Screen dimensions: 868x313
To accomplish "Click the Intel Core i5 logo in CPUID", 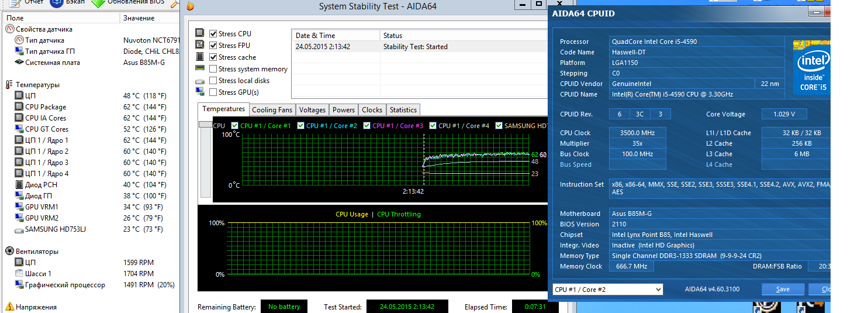I will pyautogui.click(x=811, y=67).
